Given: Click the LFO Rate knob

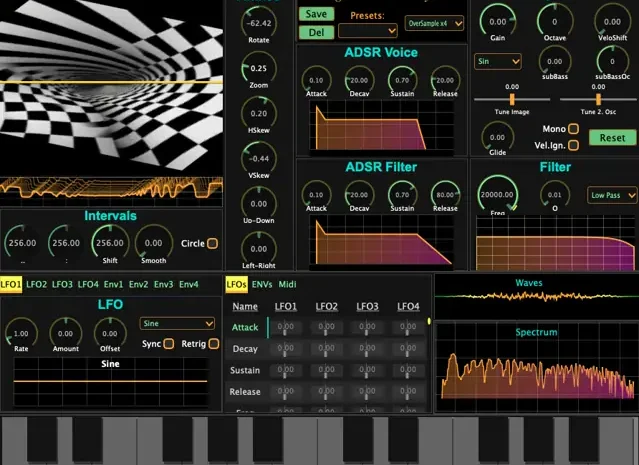Looking at the screenshot, I should [21, 333].
